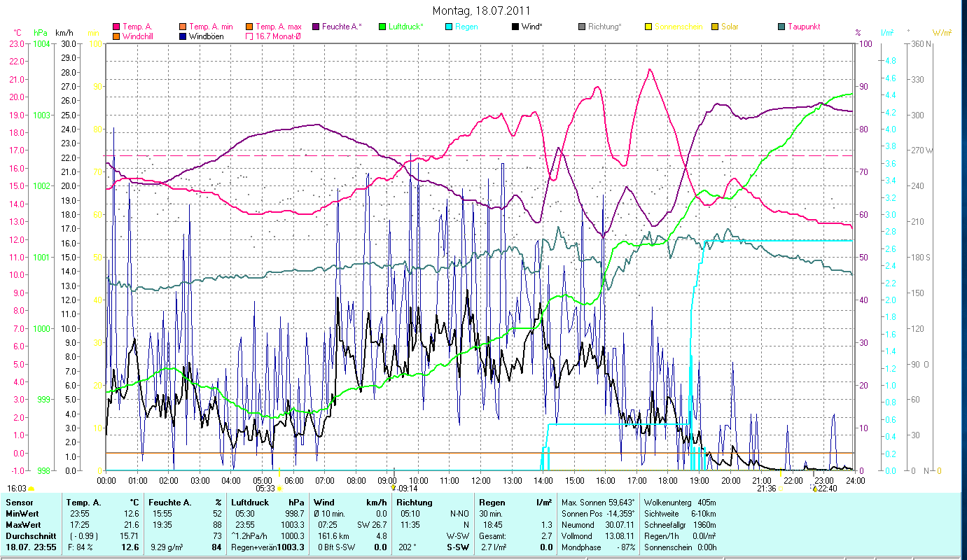This screenshot has height=560, width=967.
Task: Click the Vollmond 13.08.11 entry
Action: (599, 535)
